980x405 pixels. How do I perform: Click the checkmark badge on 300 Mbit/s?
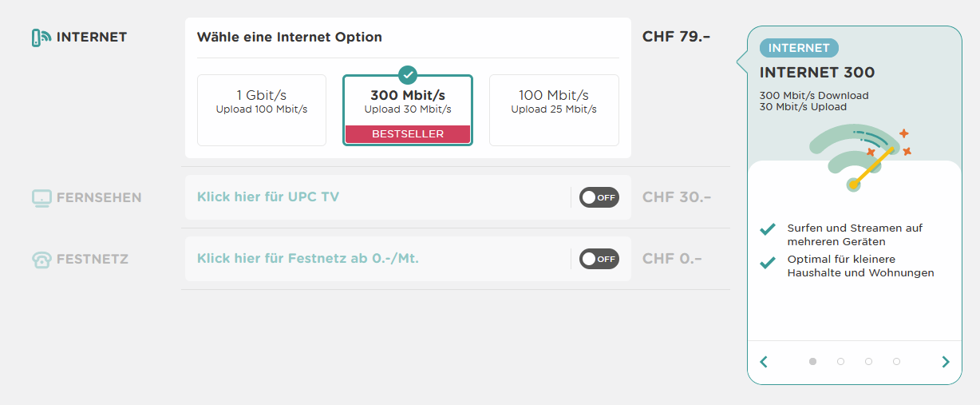tap(408, 75)
